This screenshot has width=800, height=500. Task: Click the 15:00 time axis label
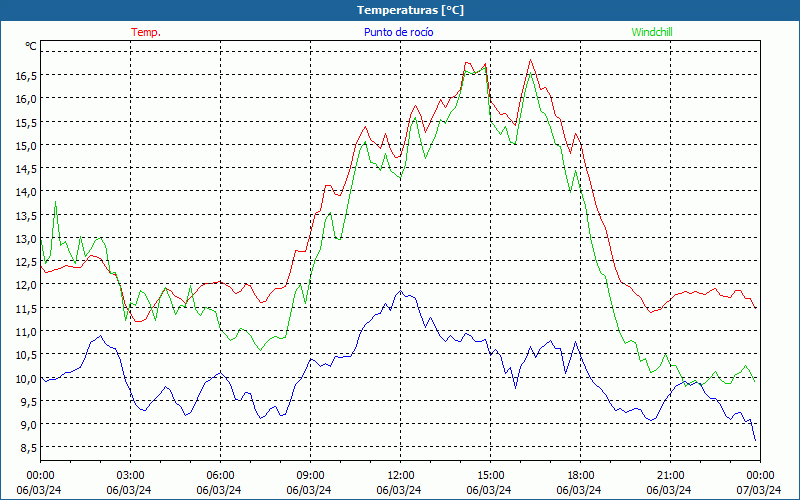click(x=490, y=476)
